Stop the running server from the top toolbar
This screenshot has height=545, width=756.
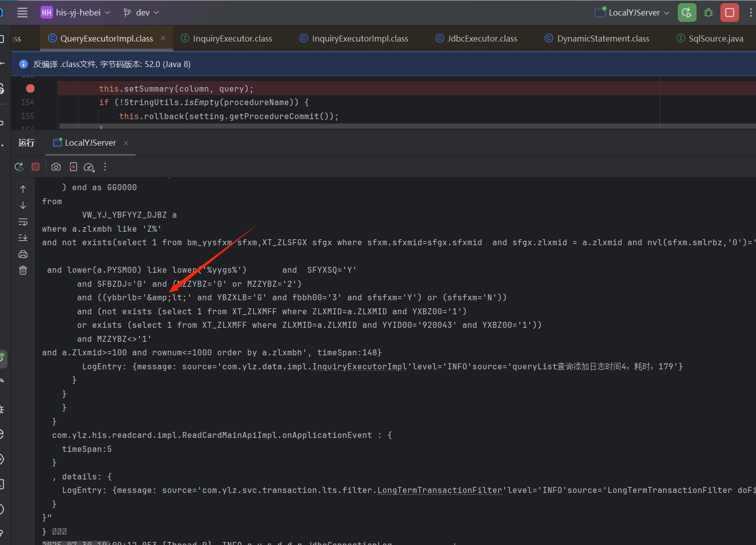[729, 13]
